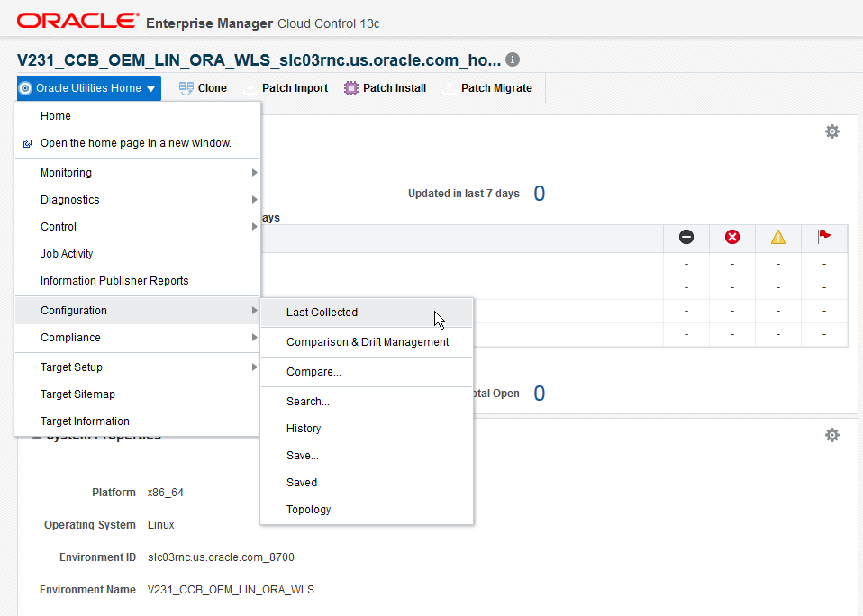This screenshot has height=616, width=863.
Task: Expand the Configuration submenu arrow
Action: coord(254,310)
